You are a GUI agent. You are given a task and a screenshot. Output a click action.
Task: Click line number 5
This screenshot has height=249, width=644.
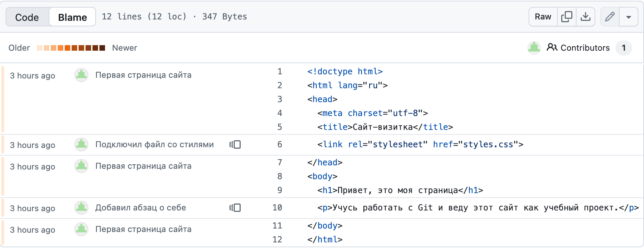tap(280, 127)
